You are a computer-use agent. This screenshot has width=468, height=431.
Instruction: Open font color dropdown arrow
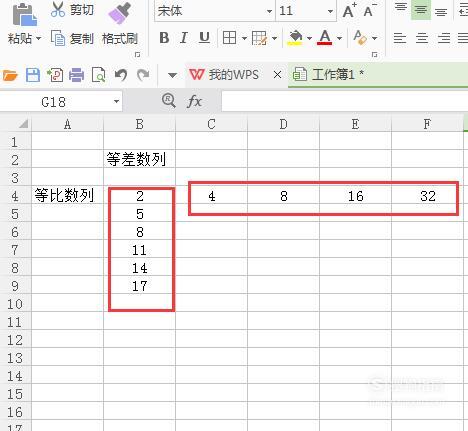[339, 39]
